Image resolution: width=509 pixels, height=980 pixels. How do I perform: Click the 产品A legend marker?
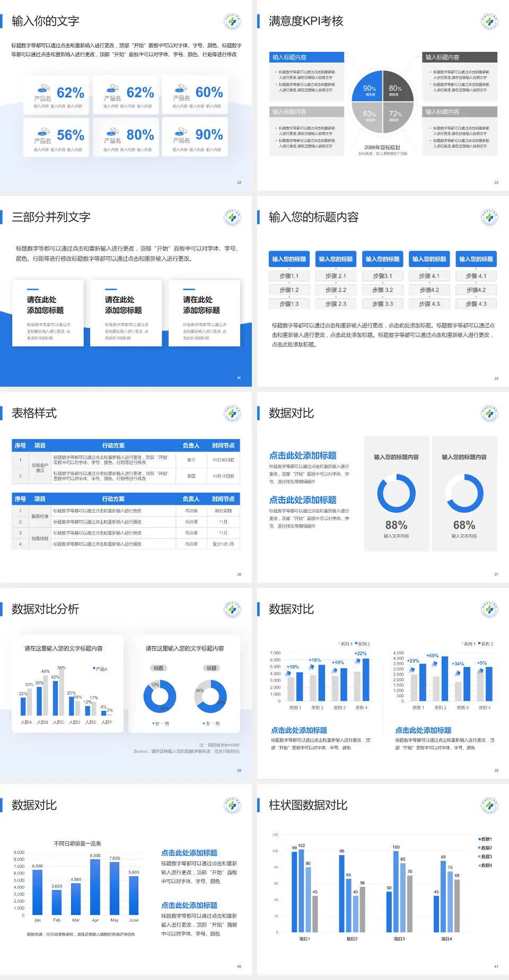[94, 669]
